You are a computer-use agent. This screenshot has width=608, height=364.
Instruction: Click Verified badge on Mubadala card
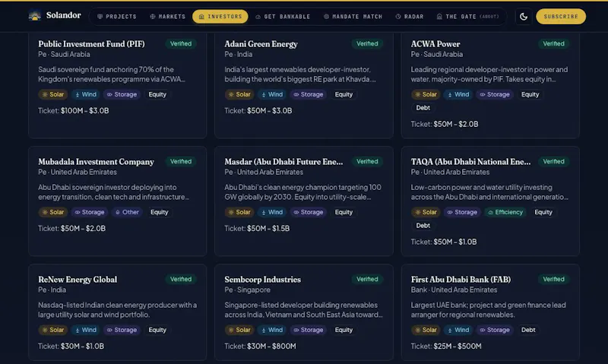click(181, 161)
